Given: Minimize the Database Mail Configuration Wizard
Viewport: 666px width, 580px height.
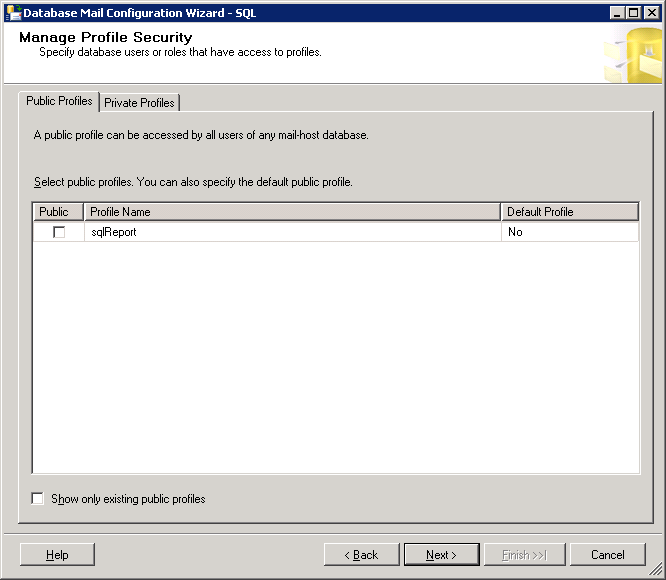Looking at the screenshot, I should tap(617, 12).
